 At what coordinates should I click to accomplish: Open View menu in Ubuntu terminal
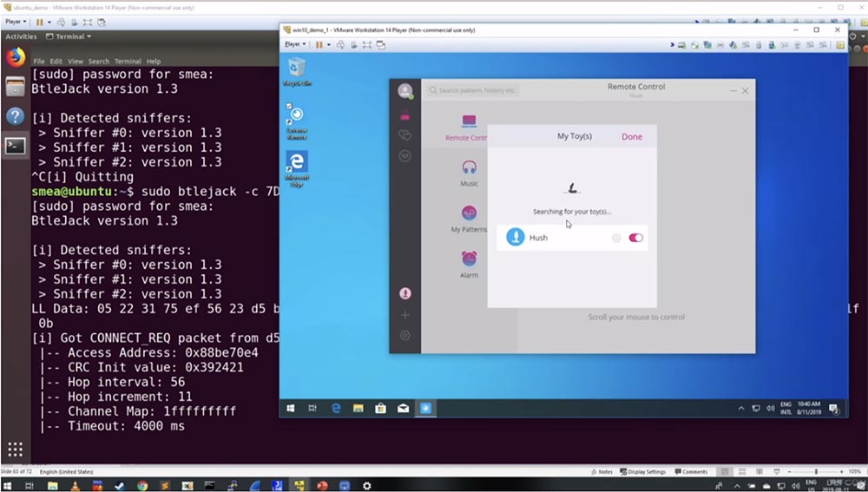coord(76,62)
